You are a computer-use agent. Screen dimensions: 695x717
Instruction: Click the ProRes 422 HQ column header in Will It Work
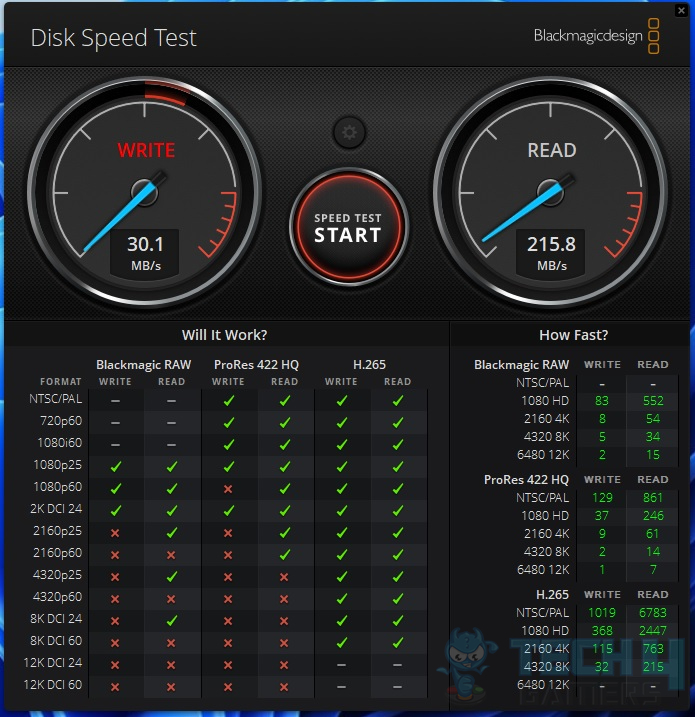tap(256, 364)
